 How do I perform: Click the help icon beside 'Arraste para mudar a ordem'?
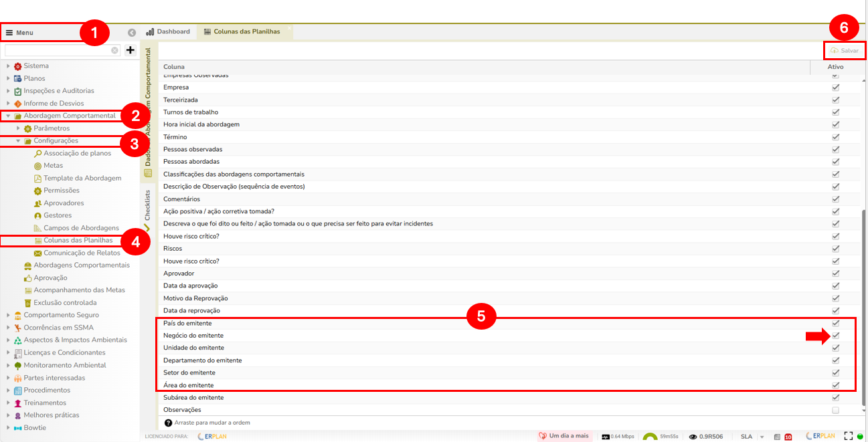click(168, 423)
